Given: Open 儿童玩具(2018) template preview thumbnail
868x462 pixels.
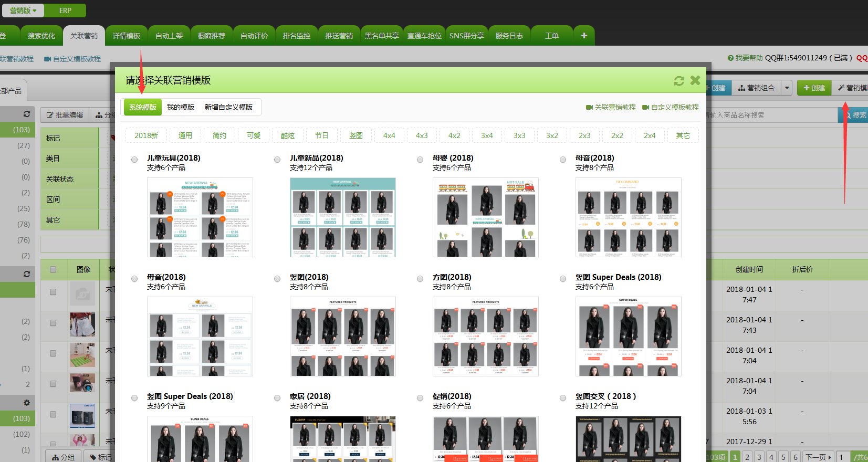Looking at the screenshot, I should (x=200, y=217).
